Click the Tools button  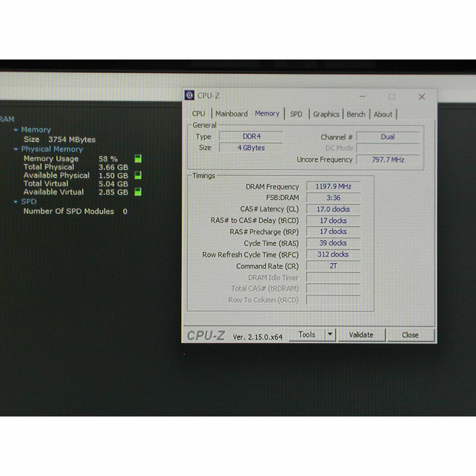(x=307, y=335)
